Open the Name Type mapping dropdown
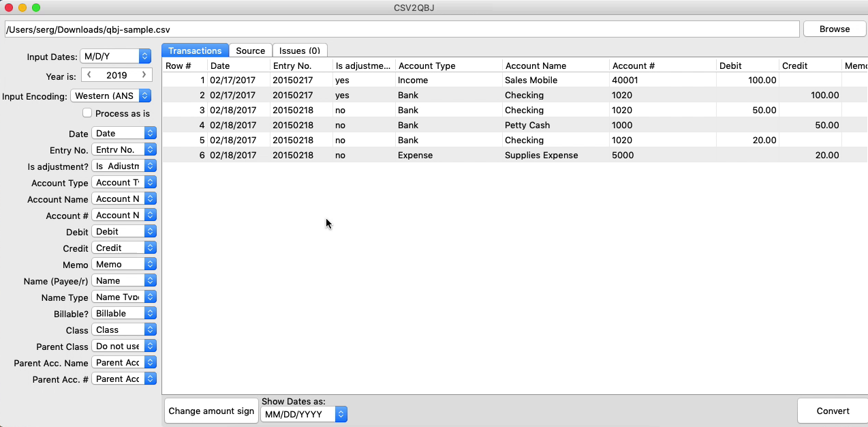Image resolution: width=868 pixels, height=427 pixels. (x=124, y=297)
